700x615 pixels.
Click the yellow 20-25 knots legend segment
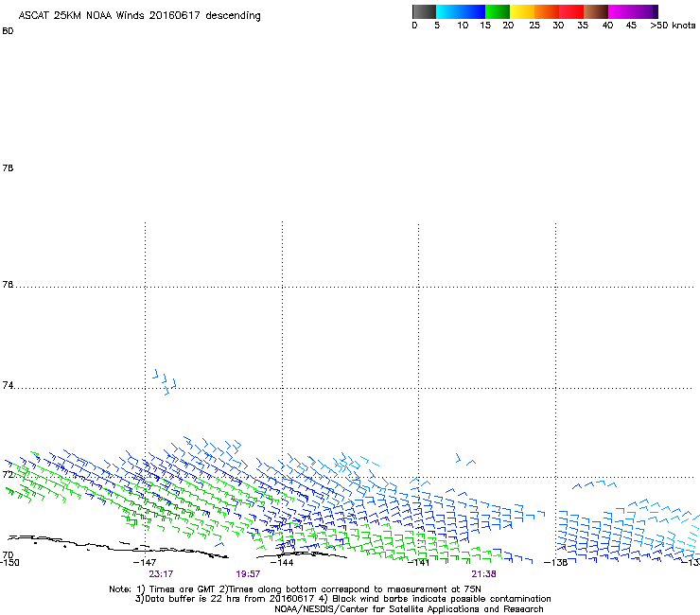522,11
